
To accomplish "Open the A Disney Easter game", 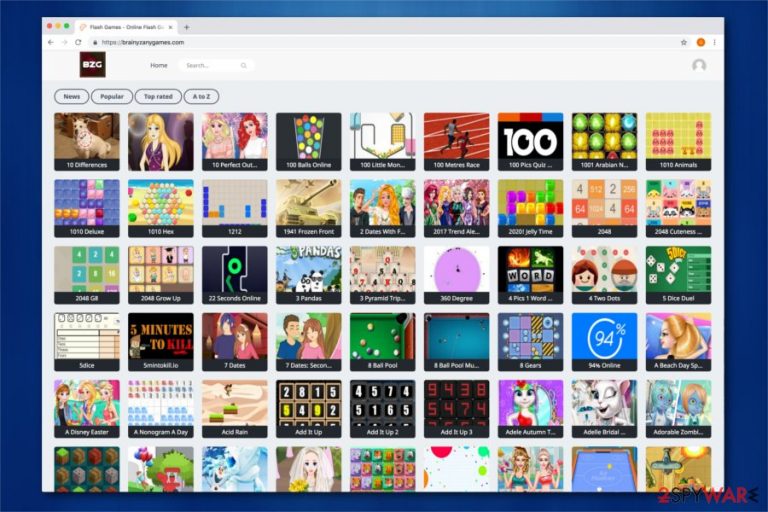I will point(87,409).
